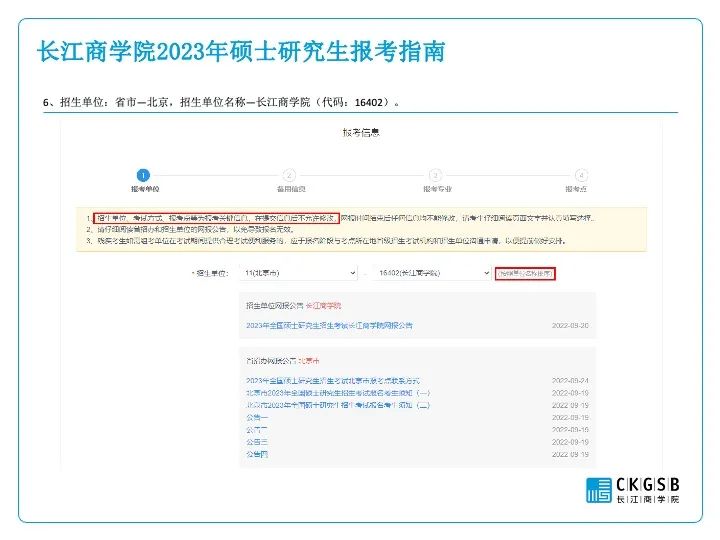Viewport: 720px width, 540px height.
Task: Open the 2023 长江商学院网报公告 link
Action: [329, 326]
